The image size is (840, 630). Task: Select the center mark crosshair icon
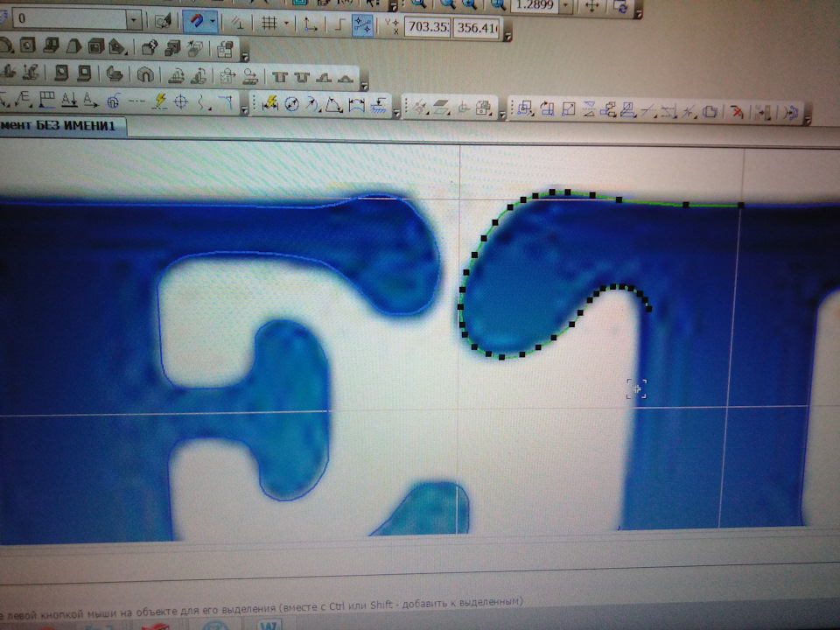(x=181, y=101)
